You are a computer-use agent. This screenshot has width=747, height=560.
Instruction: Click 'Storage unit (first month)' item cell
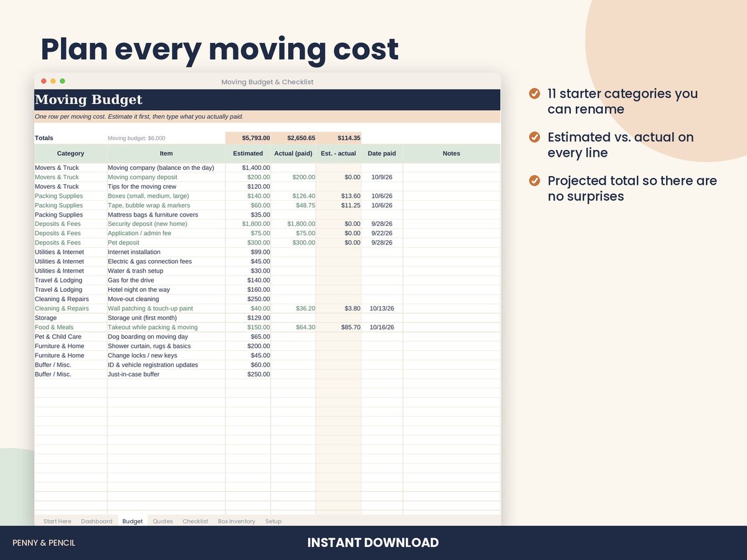[x=166, y=318]
